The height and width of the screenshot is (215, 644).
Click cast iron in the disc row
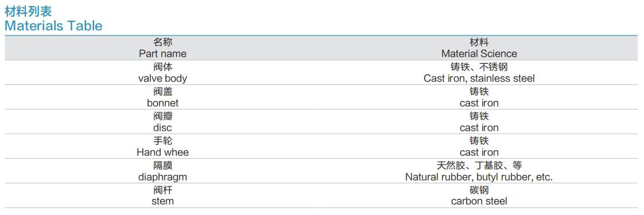tap(479, 128)
